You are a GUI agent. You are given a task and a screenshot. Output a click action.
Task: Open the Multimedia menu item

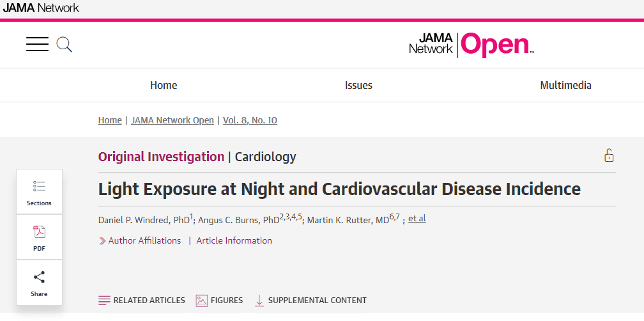(565, 85)
